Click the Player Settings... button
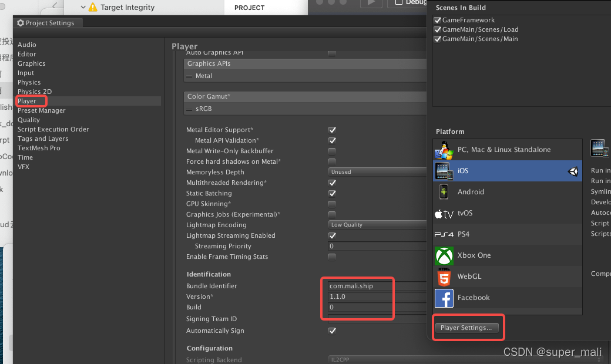 pos(466,328)
